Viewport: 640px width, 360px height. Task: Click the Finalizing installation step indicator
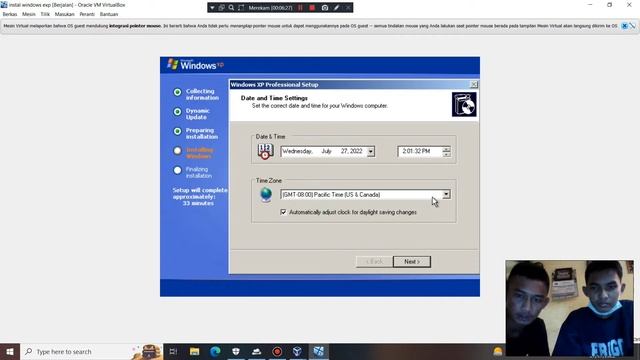click(x=177, y=170)
